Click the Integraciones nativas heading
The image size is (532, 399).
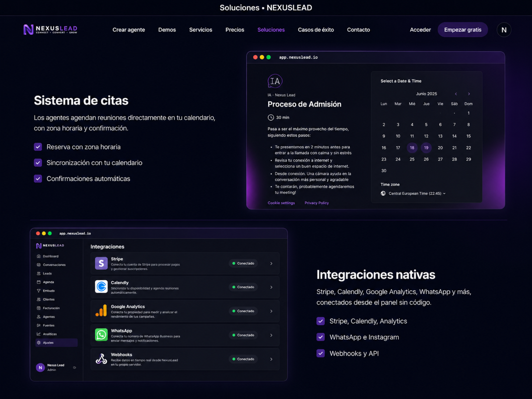376,275
